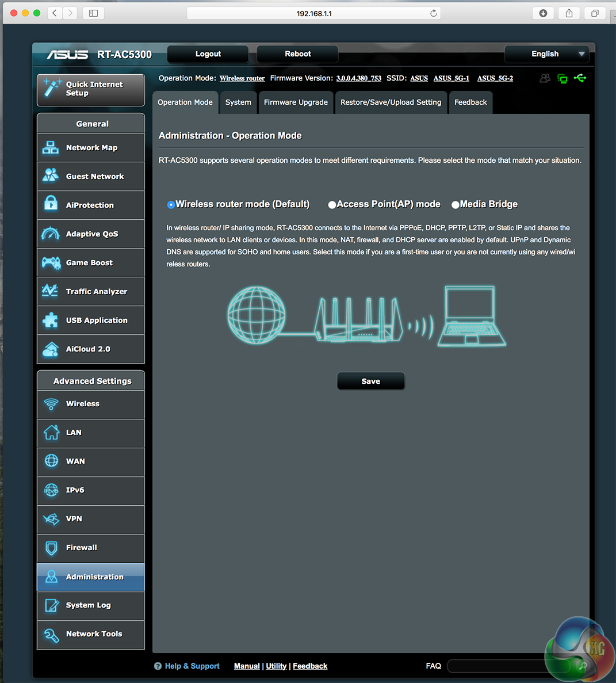Go to Adaptive QoS
This screenshot has width=616, height=683.
pos(90,234)
